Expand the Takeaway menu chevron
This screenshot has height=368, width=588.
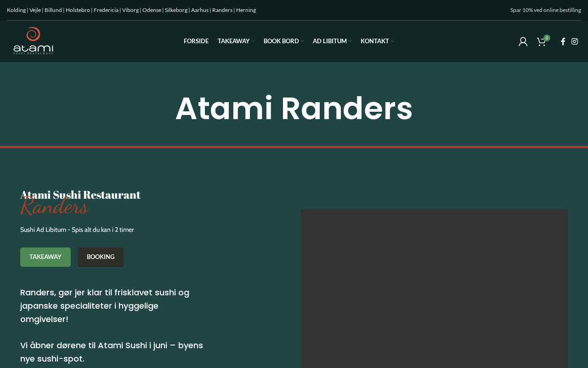click(253, 41)
